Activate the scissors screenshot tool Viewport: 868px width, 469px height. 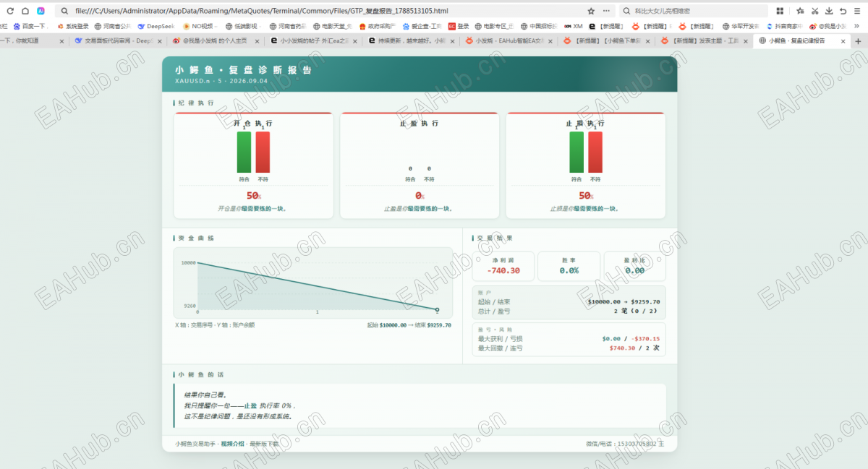click(815, 11)
